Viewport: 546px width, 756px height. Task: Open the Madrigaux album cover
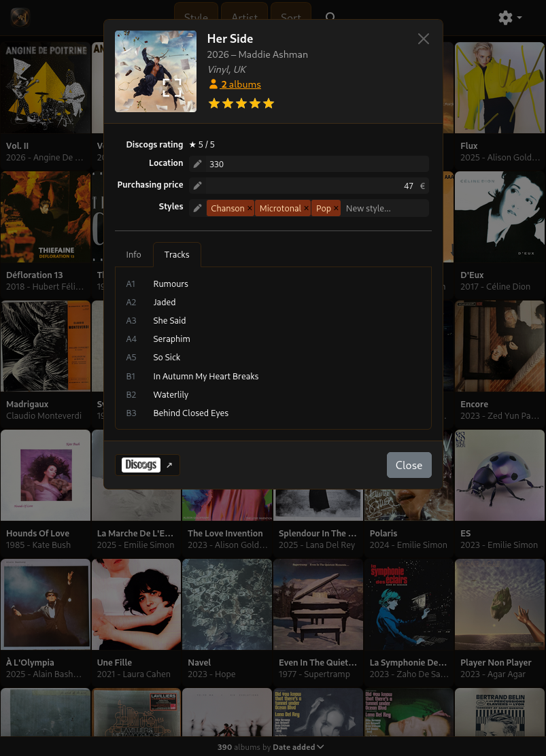pos(46,346)
